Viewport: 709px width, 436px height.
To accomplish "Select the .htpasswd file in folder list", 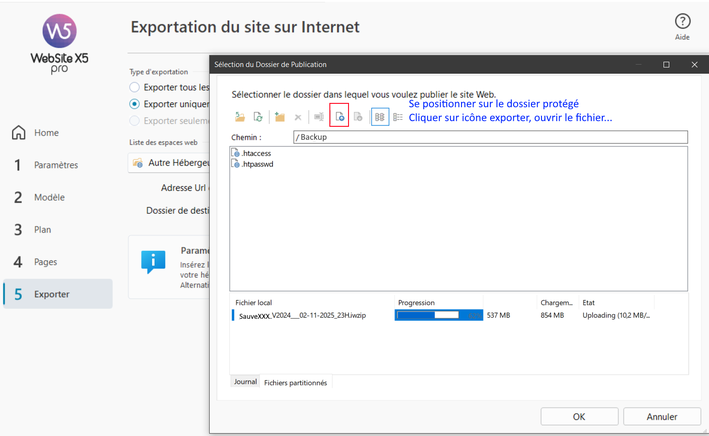I will click(x=257, y=163).
